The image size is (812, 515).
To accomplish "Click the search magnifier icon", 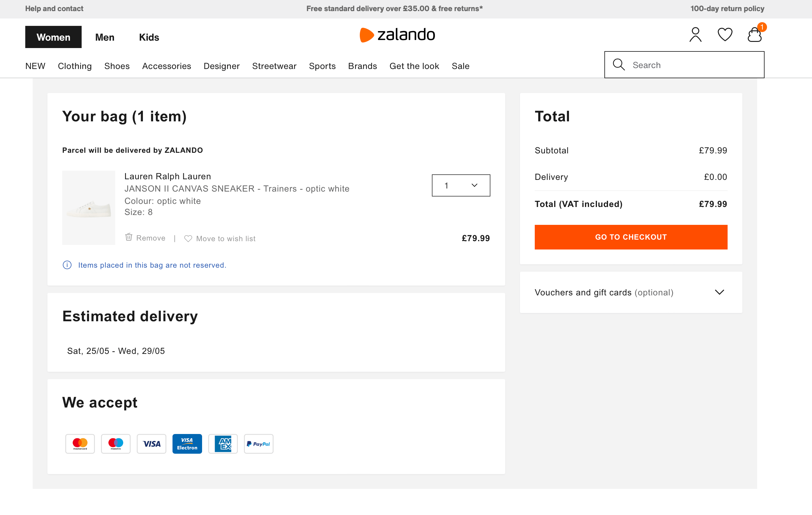I will point(619,64).
